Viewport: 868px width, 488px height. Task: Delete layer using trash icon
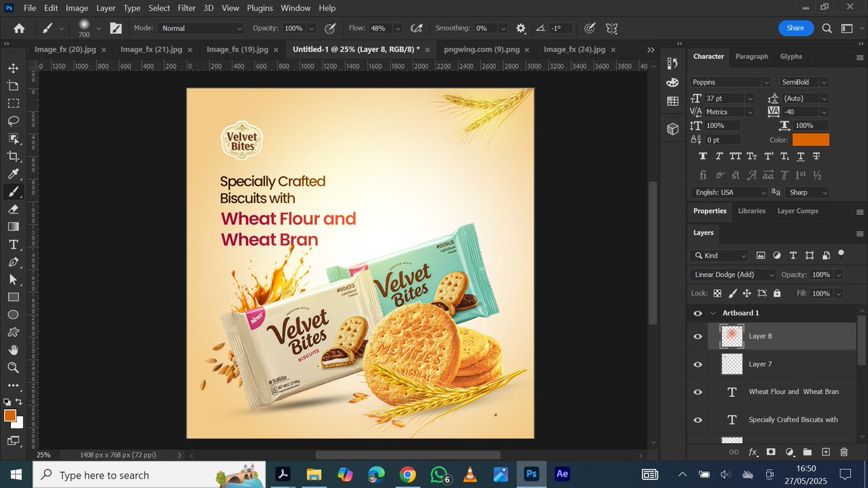click(x=843, y=452)
